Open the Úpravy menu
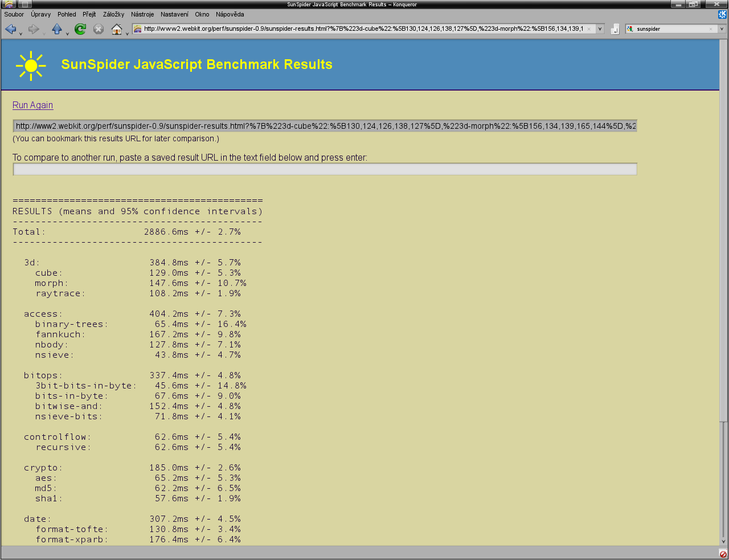 point(41,14)
